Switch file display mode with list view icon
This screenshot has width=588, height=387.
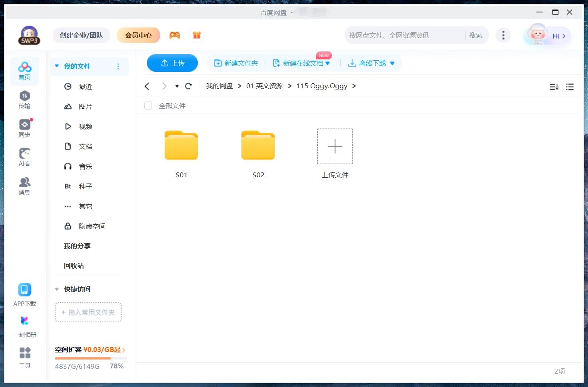click(570, 87)
